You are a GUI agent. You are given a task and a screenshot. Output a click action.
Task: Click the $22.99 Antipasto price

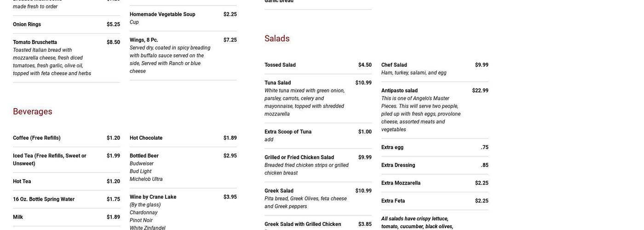tap(480, 91)
